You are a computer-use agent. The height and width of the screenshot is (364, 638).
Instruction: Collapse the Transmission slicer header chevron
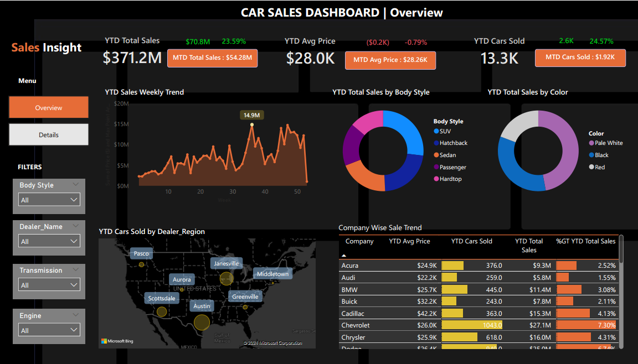(x=76, y=269)
